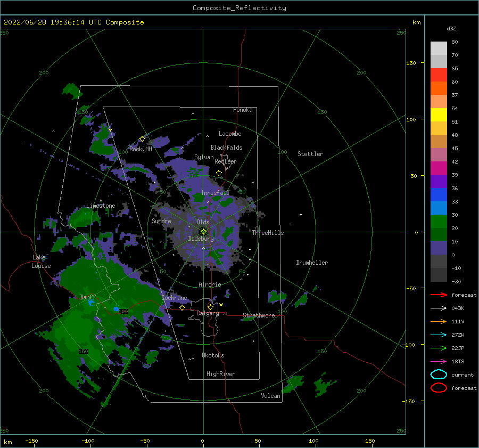
Task: Click the yellow diamond marker near RedDeer
Action: pos(219,173)
